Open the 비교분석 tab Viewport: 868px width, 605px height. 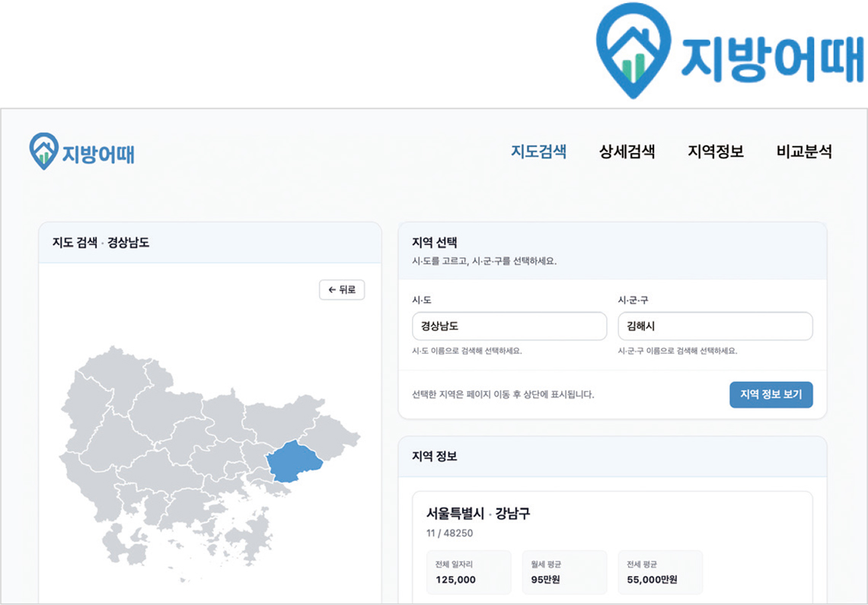pyautogui.click(x=803, y=151)
